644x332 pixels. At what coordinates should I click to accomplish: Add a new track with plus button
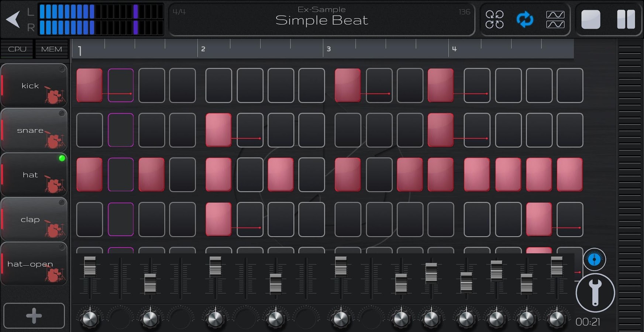(x=34, y=316)
